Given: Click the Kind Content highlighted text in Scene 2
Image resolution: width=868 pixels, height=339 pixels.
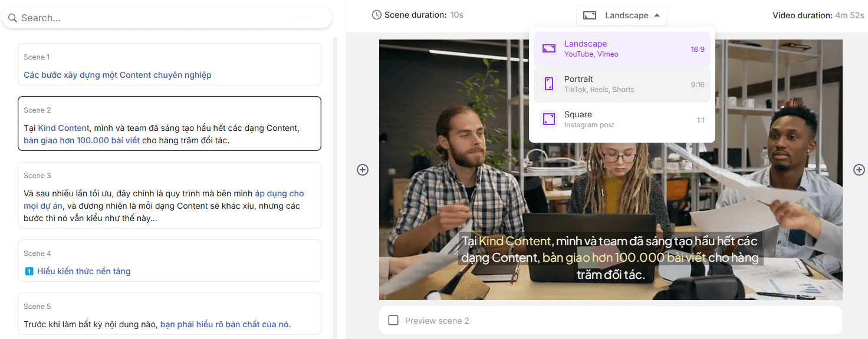Looking at the screenshot, I should click(64, 128).
